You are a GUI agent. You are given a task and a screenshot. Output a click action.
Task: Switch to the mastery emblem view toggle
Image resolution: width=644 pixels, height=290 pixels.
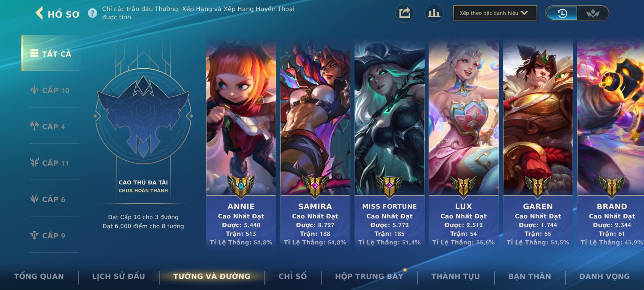point(593,13)
